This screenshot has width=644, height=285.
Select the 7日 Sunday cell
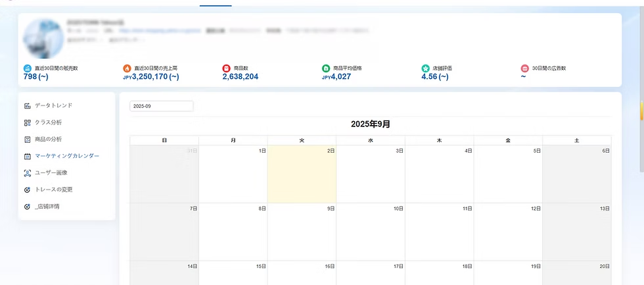tap(164, 232)
